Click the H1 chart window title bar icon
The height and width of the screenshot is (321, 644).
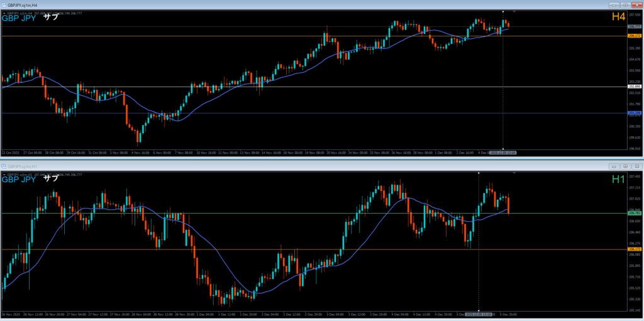tap(4, 166)
